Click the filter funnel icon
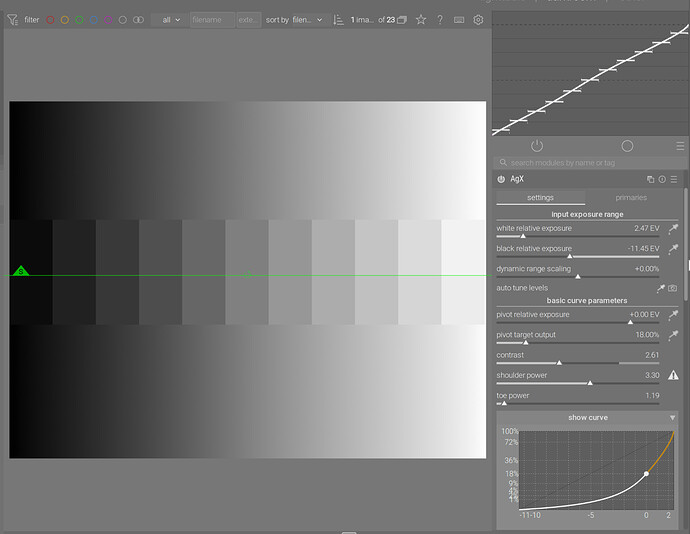The width and height of the screenshot is (690, 534). pos(13,20)
